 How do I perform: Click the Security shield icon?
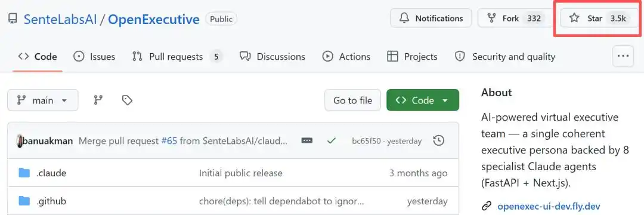[460, 56]
